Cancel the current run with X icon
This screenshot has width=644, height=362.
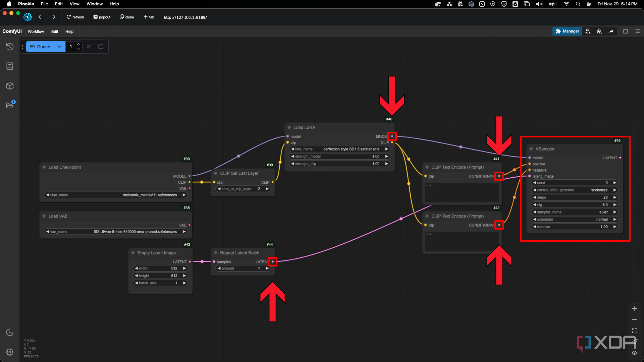click(x=89, y=47)
